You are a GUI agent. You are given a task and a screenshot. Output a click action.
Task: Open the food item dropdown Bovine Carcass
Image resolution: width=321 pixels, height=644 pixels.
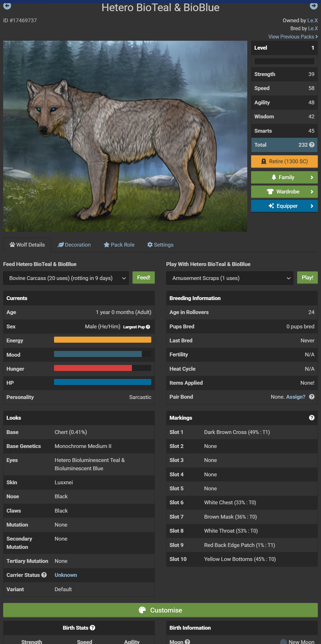(x=66, y=278)
